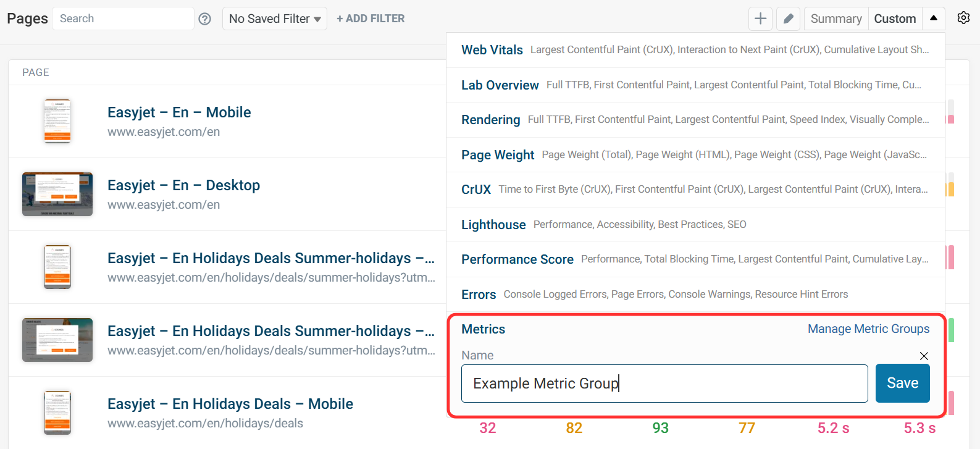Image resolution: width=980 pixels, height=449 pixels.
Task: Open Manage Metric Groups
Action: [868, 329]
